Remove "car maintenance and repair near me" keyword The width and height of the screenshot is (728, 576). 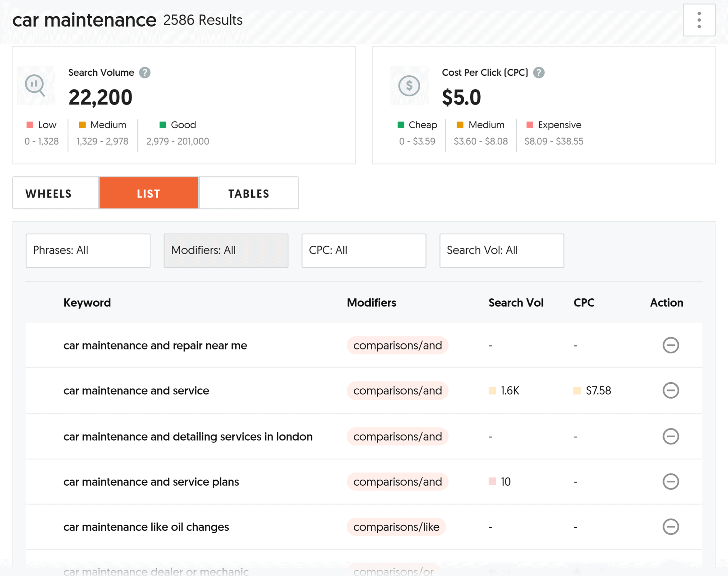pyautogui.click(x=670, y=345)
